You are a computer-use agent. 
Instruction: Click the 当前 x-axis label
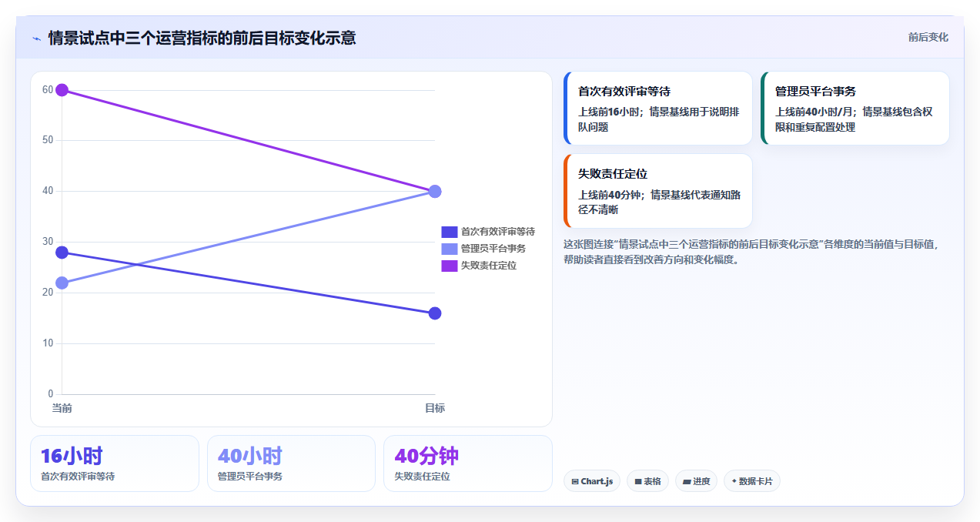point(62,408)
